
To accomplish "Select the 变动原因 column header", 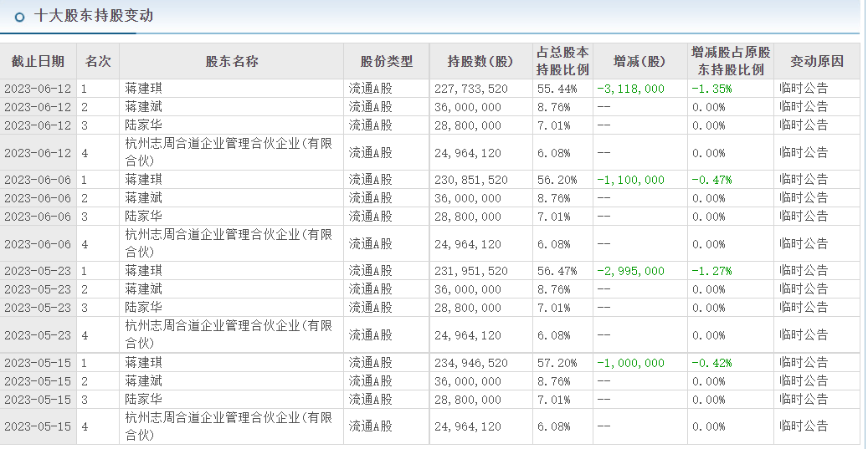I will [x=816, y=62].
